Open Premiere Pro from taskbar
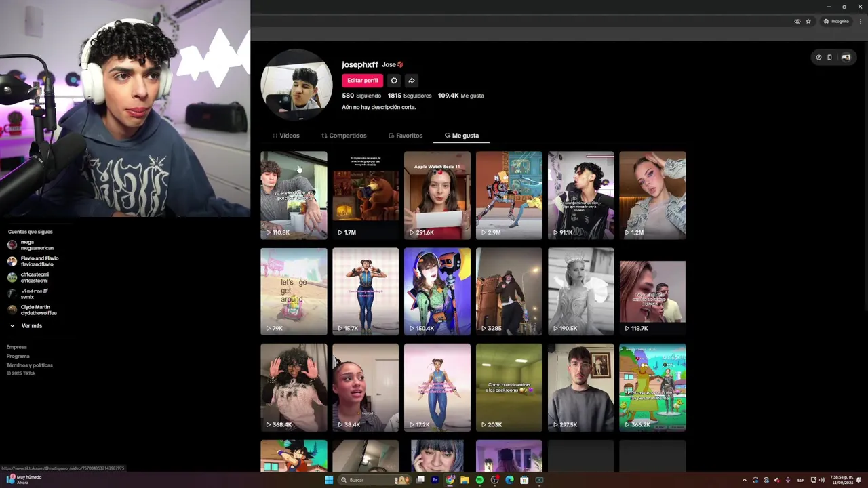868x488 pixels. [x=435, y=480]
